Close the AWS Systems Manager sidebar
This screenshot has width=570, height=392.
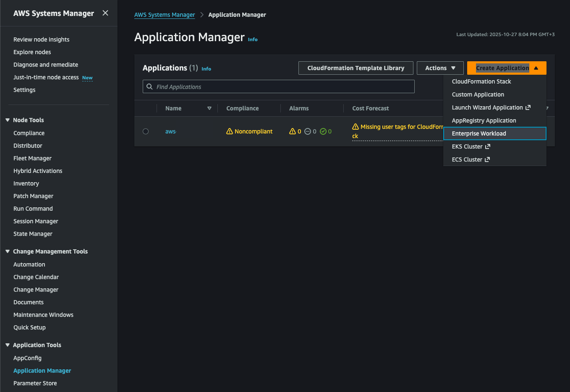coord(105,13)
